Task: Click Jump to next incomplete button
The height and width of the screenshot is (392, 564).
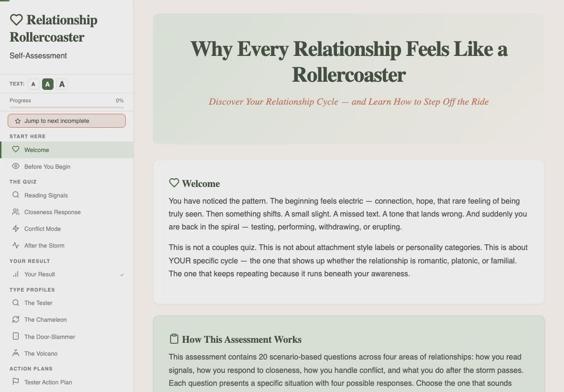Action: 66,121
